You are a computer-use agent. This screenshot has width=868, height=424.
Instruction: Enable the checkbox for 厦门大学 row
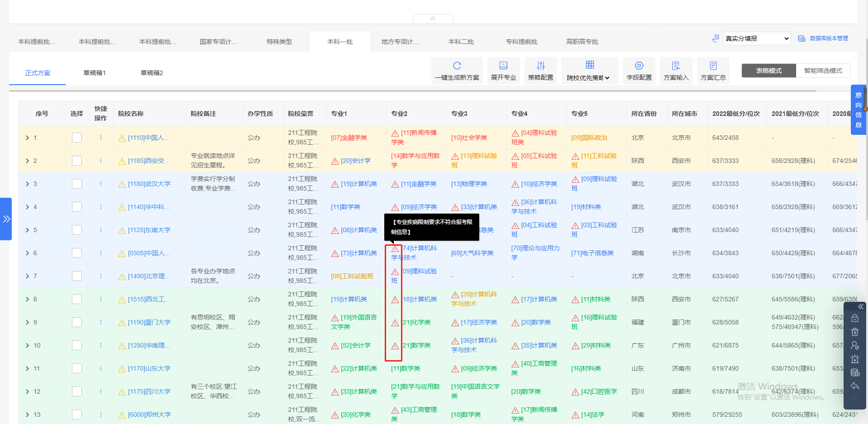click(77, 322)
